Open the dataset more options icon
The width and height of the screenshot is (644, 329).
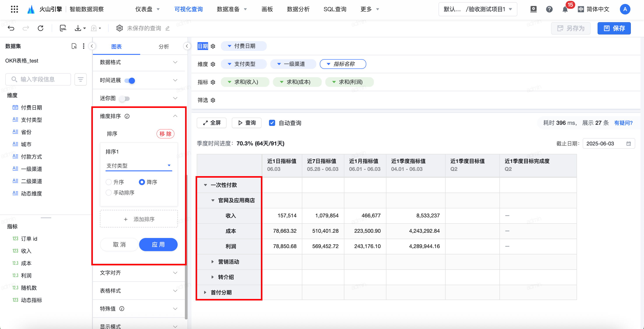[83, 46]
